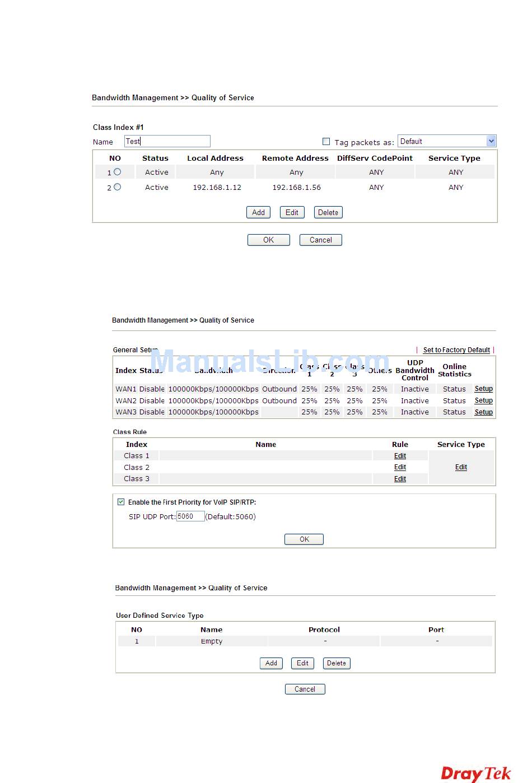This screenshot has height=783, width=532.
Task: Click Delete in the Class Index panel
Action: 328,212
